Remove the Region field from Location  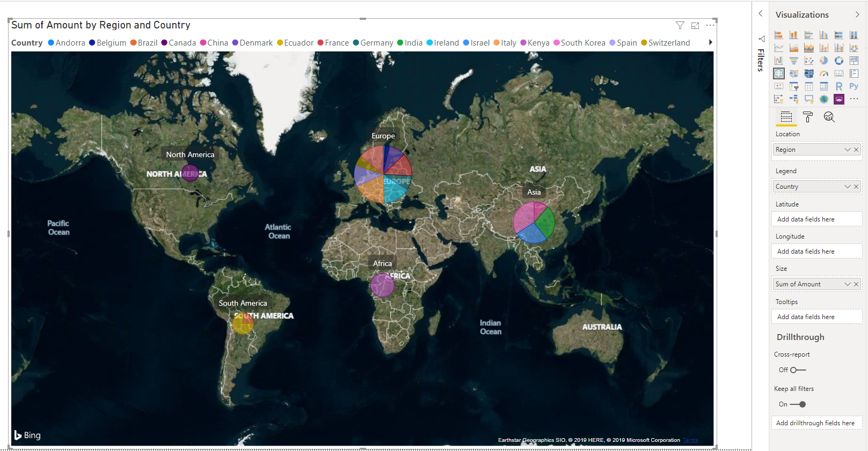(856, 150)
